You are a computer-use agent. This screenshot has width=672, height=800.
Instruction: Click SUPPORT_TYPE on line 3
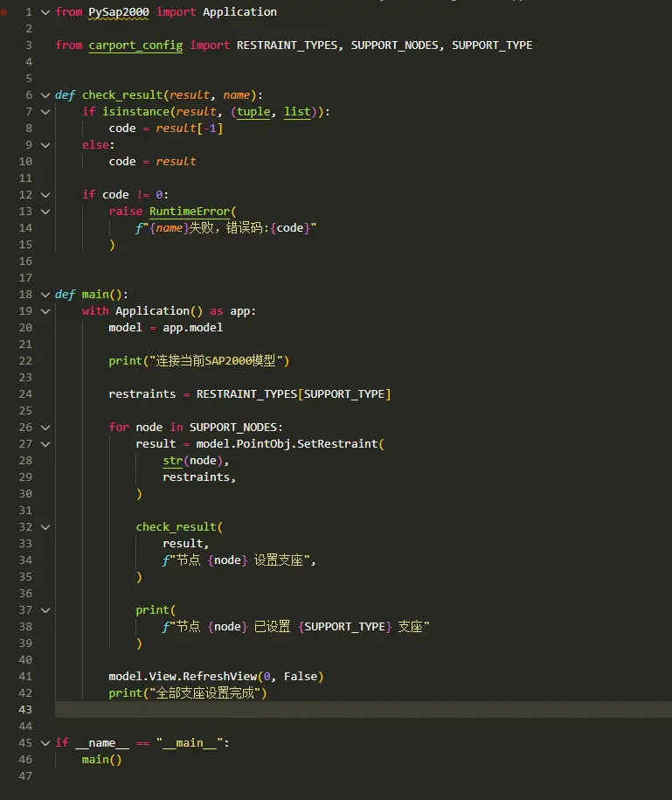(x=492, y=45)
